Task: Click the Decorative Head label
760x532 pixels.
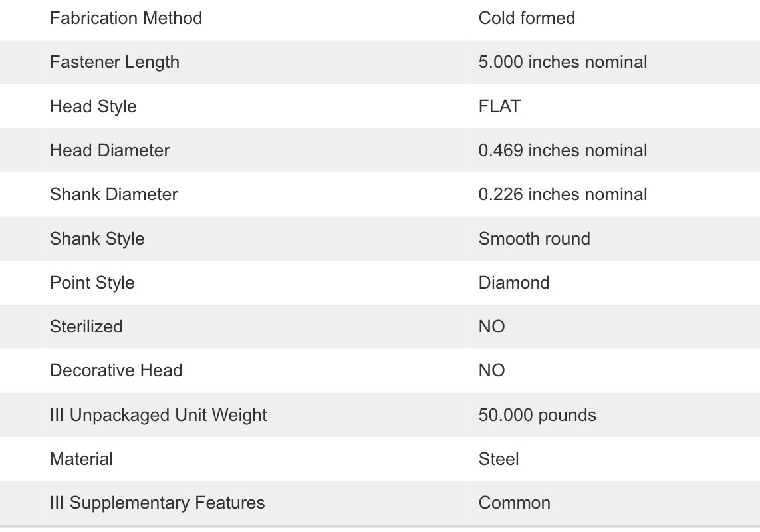Action: tap(116, 370)
